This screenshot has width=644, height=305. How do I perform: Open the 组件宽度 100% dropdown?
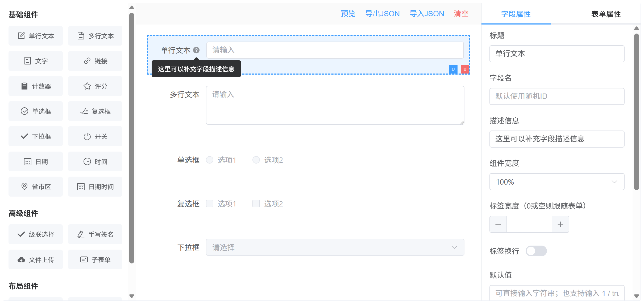pyautogui.click(x=556, y=182)
